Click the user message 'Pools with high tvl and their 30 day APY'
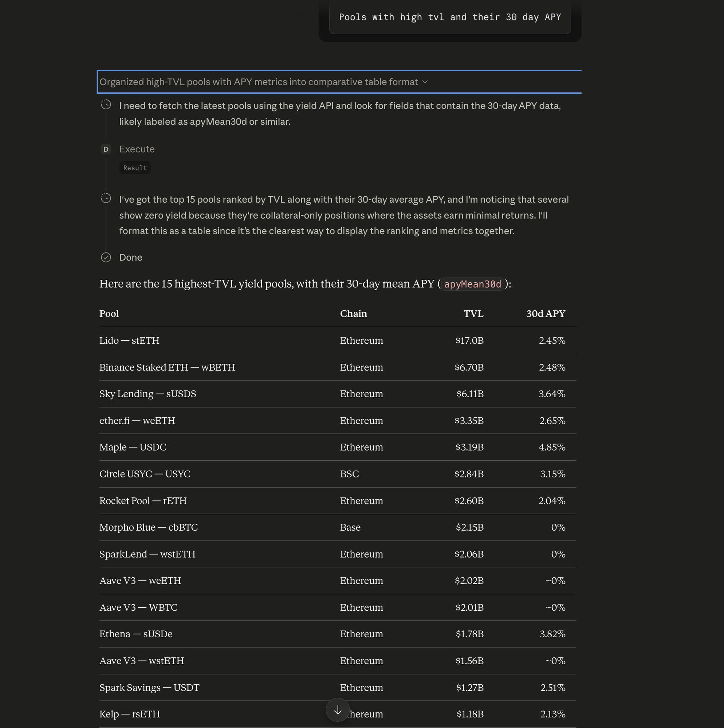Screen dimensions: 724x728 (x=450, y=17)
